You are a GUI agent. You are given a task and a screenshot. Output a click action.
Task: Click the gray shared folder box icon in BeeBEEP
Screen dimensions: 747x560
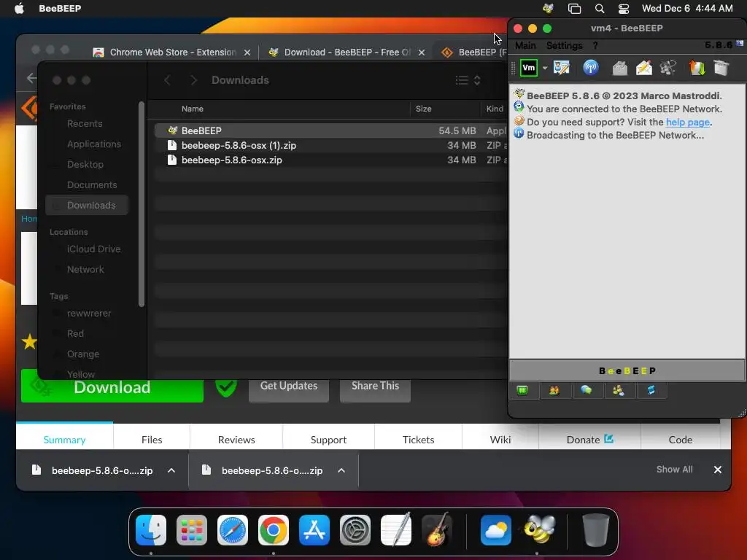pyautogui.click(x=721, y=68)
